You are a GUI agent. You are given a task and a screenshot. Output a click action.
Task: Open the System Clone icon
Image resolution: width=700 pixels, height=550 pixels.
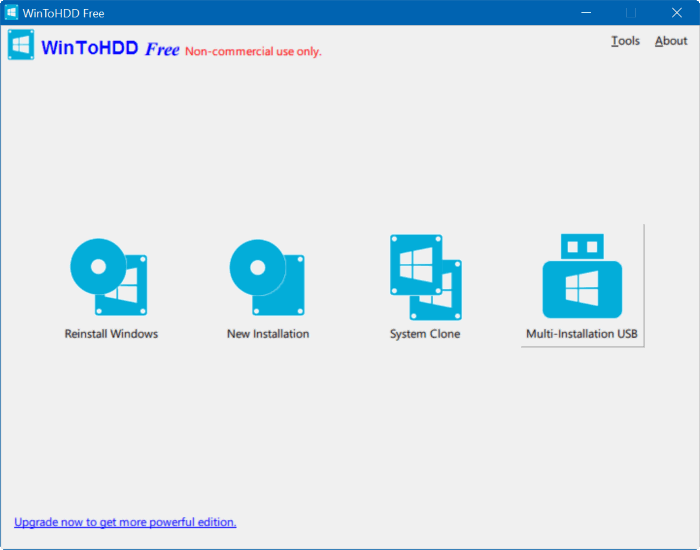click(426, 277)
